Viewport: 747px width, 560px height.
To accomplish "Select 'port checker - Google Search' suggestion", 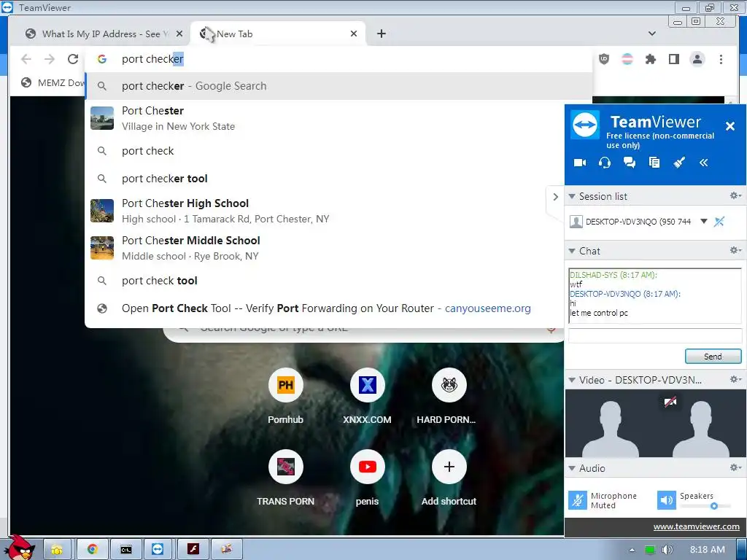I will pyautogui.click(x=338, y=86).
